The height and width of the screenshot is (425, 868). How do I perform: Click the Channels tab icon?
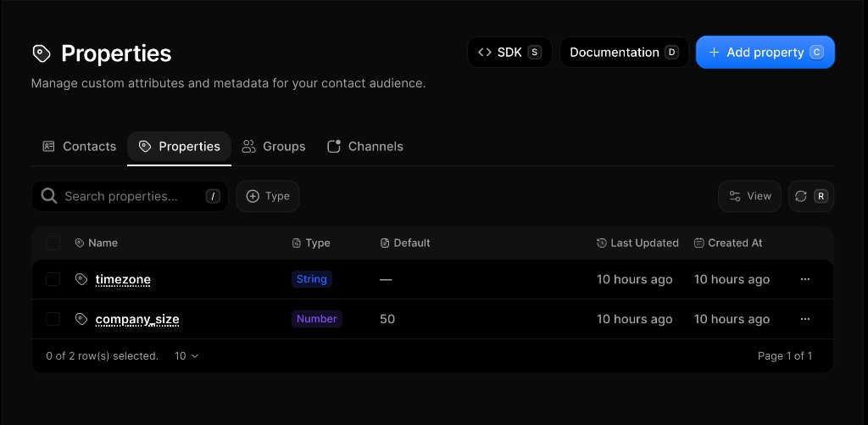point(334,146)
